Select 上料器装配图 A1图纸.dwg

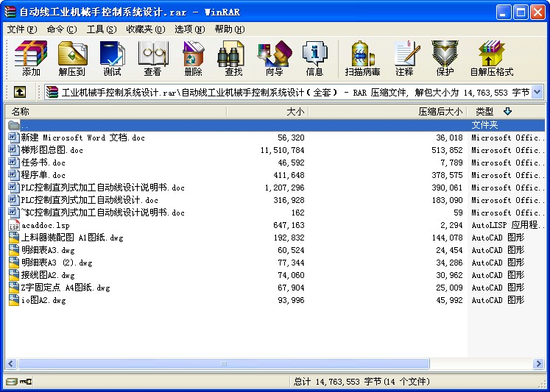click(x=72, y=238)
